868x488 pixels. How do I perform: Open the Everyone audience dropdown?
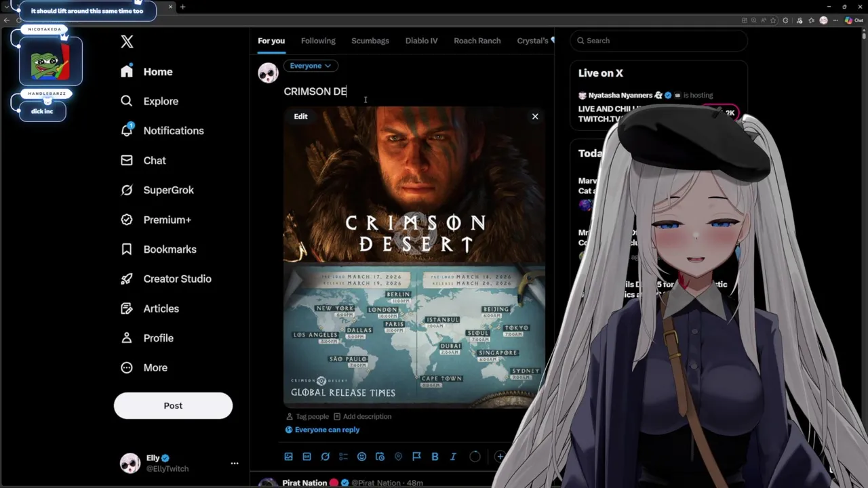click(310, 66)
